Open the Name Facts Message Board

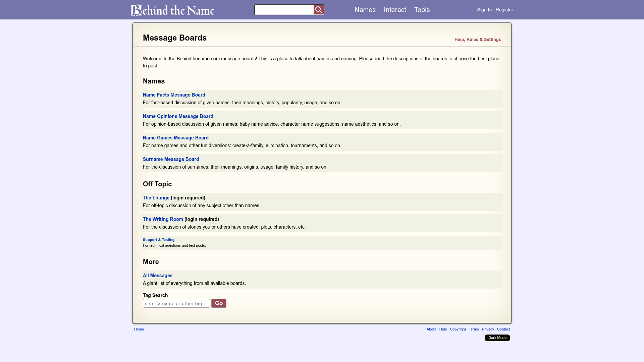[174, 95]
